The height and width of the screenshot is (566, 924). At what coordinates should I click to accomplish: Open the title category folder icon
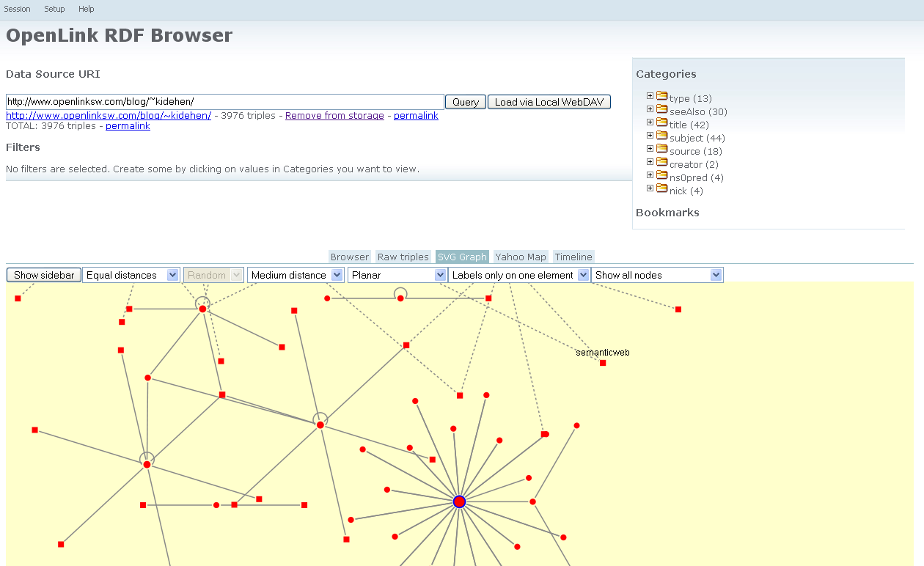click(x=661, y=122)
